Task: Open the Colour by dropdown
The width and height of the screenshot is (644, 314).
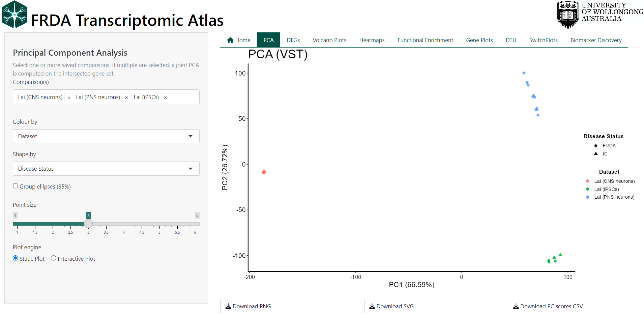Action: 106,136
